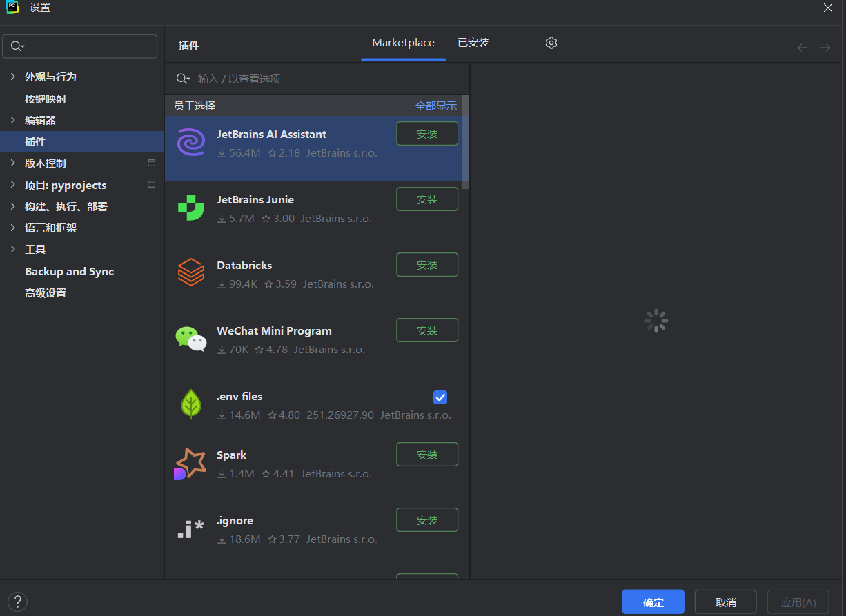Image resolution: width=846 pixels, height=616 pixels.
Task: Click the .ignore plugin name
Action: click(x=235, y=520)
